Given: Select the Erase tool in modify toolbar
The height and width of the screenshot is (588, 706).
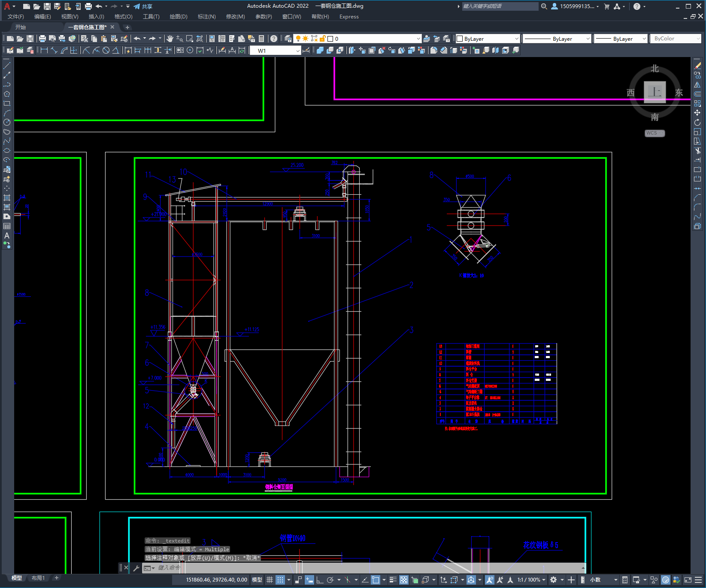Looking at the screenshot, I should click(x=697, y=66).
